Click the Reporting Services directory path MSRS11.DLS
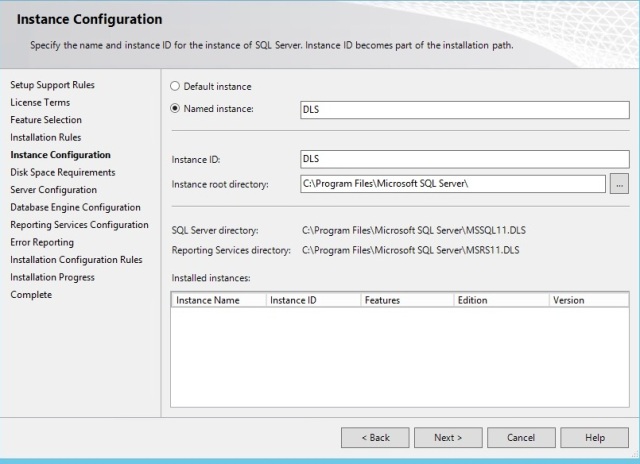 tap(411, 250)
